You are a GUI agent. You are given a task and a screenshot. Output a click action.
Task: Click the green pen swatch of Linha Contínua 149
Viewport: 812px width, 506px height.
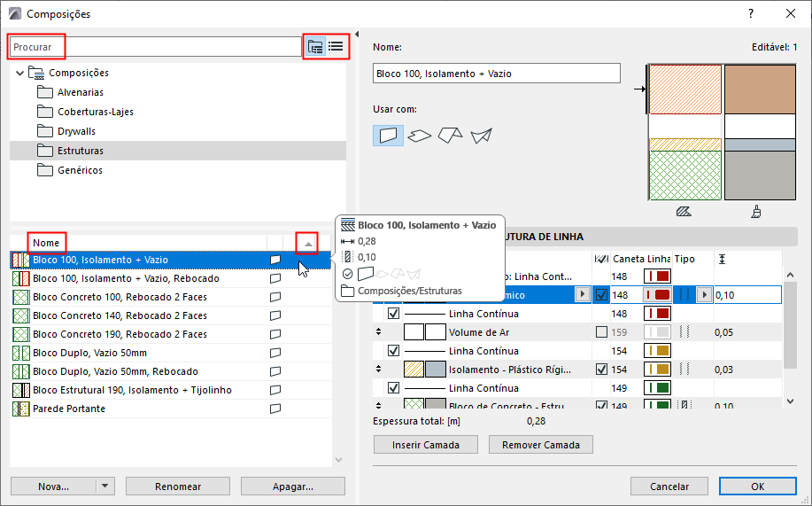coord(657,388)
